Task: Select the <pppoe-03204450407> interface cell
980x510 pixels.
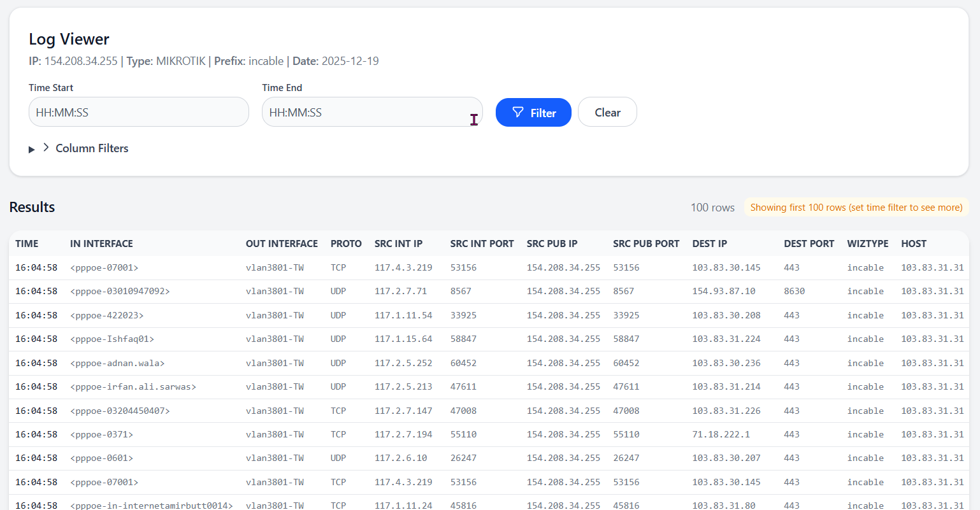Action: [x=120, y=411]
